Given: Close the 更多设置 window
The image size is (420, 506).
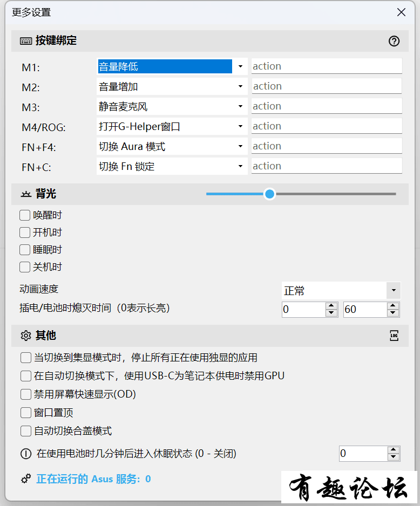Looking at the screenshot, I should [x=401, y=12].
